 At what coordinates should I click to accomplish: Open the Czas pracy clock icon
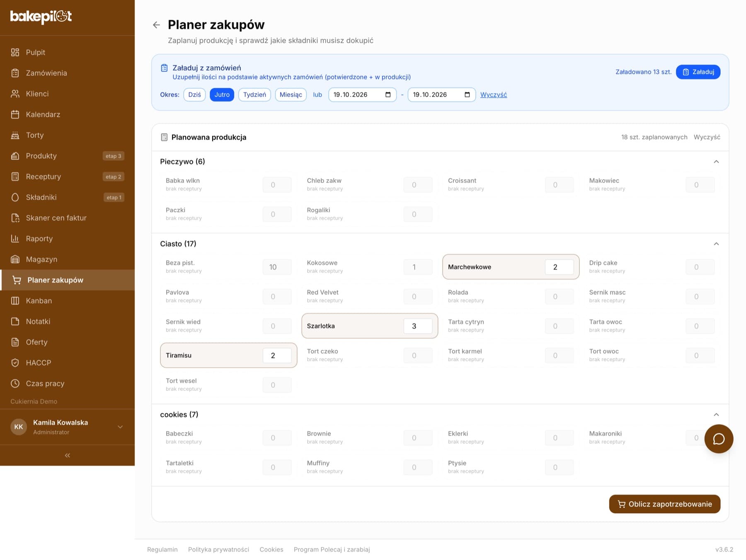15,384
